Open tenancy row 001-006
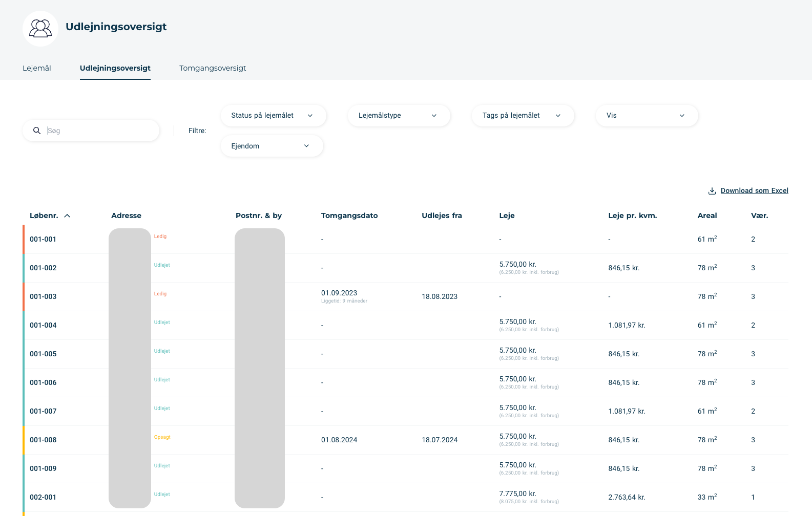Image resolution: width=812 pixels, height=516 pixels. click(405, 382)
